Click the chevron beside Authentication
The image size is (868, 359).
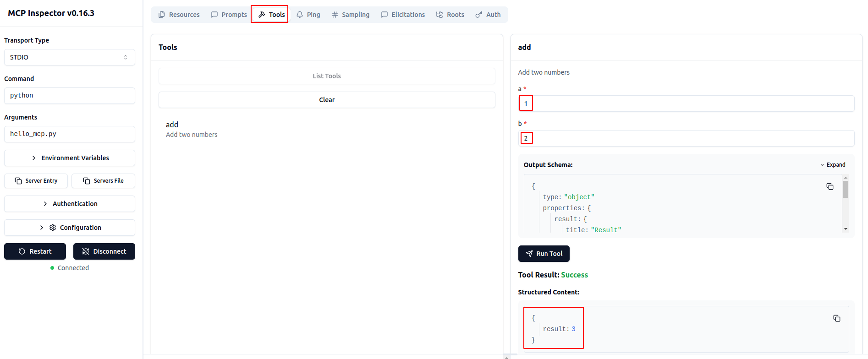pyautogui.click(x=45, y=204)
